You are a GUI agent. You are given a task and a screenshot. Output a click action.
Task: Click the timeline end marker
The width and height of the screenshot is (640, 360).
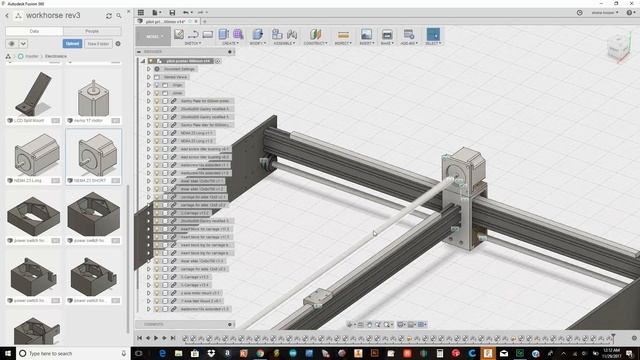point(613,337)
